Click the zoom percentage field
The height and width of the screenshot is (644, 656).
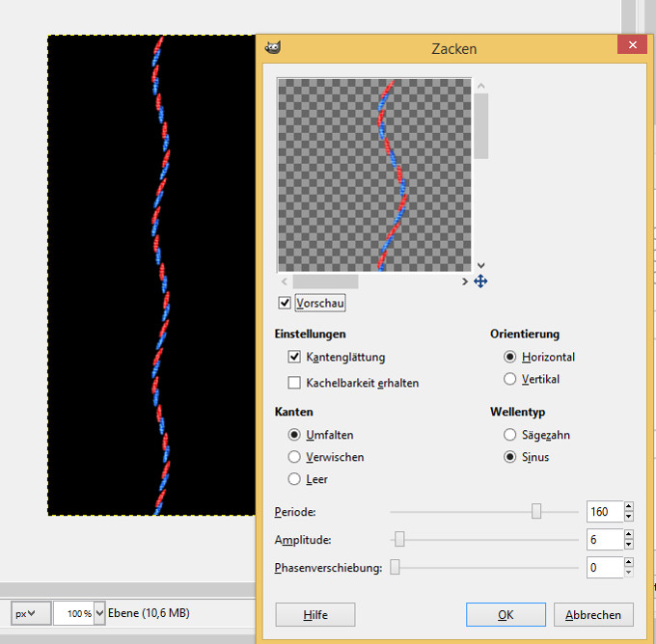click(x=73, y=613)
